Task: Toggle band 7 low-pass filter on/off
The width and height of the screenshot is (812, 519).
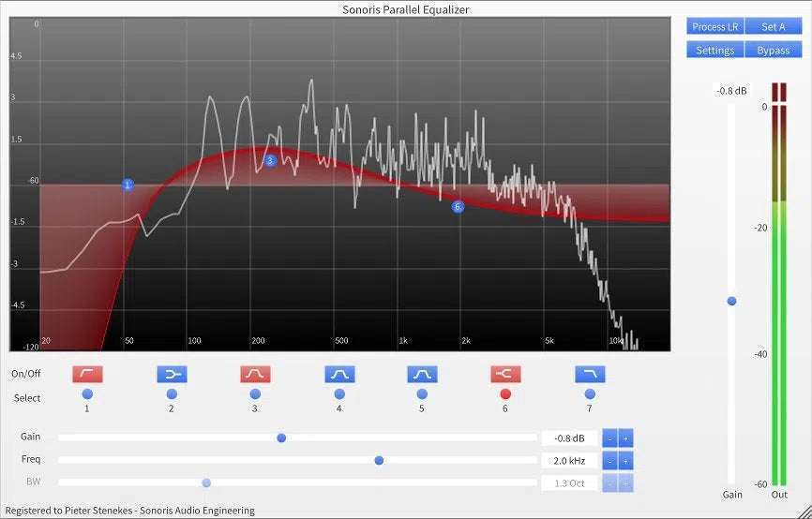Action: pyautogui.click(x=590, y=374)
